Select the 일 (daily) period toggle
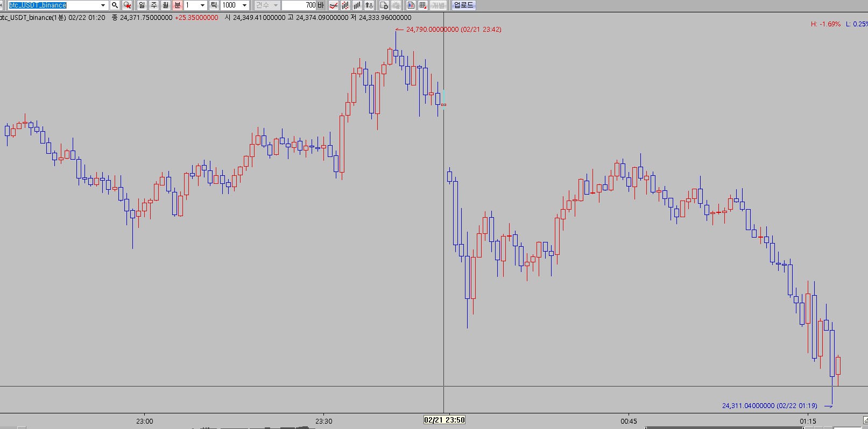This screenshot has width=868, height=429. coord(142,5)
